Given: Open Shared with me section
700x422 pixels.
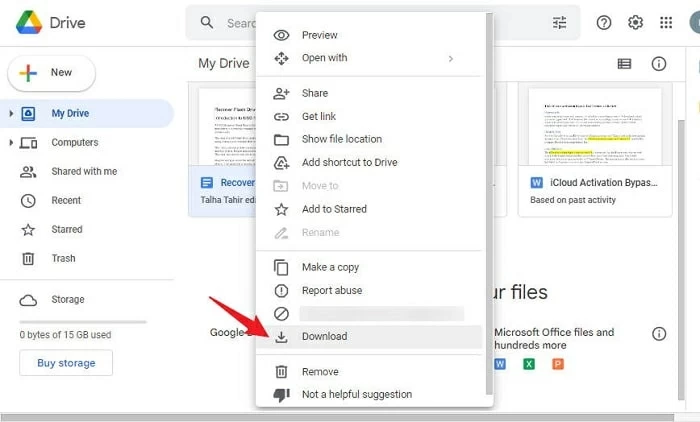Looking at the screenshot, I should (x=83, y=172).
